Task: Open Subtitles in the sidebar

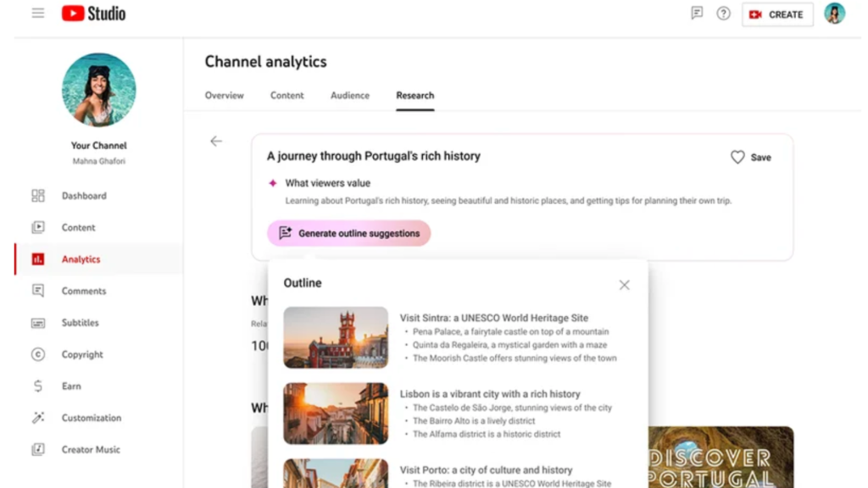Action: tap(80, 323)
